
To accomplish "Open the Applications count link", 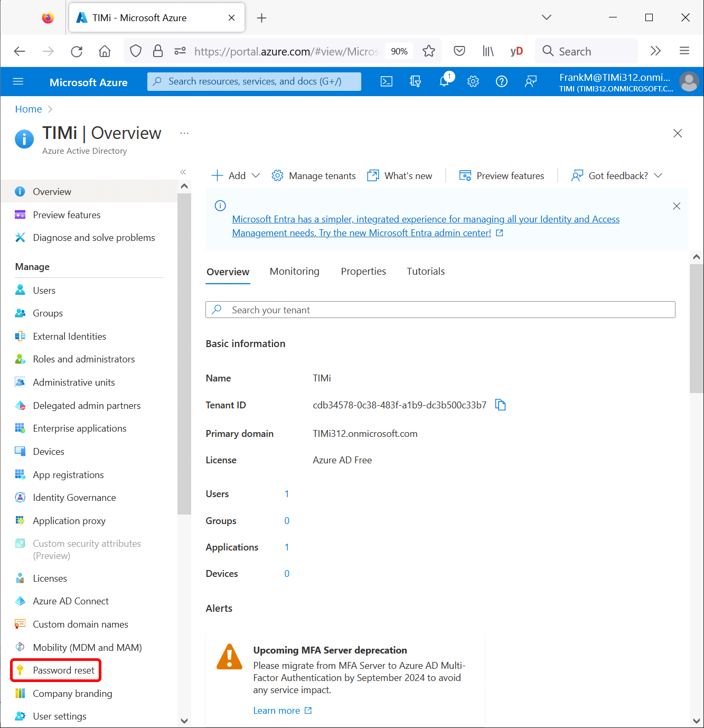I will tap(287, 547).
